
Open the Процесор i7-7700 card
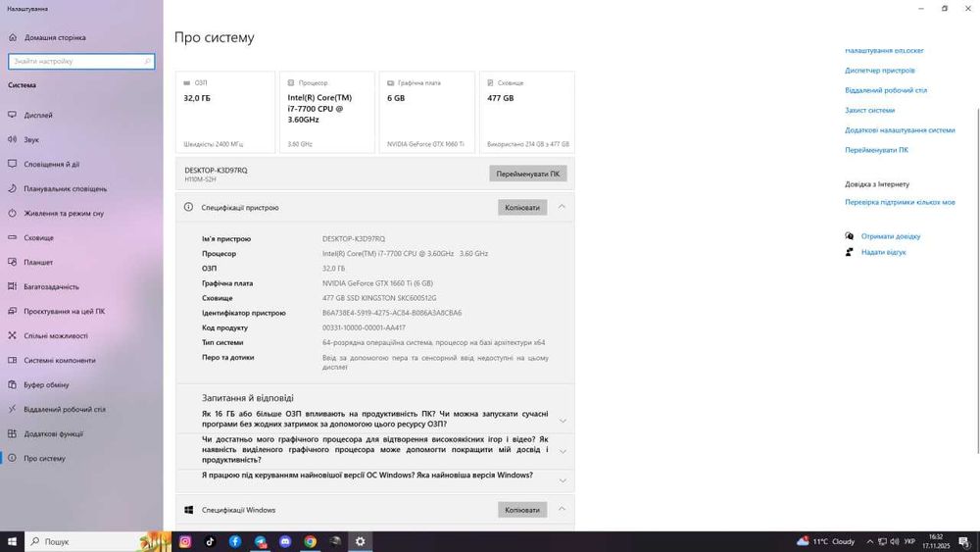click(327, 112)
